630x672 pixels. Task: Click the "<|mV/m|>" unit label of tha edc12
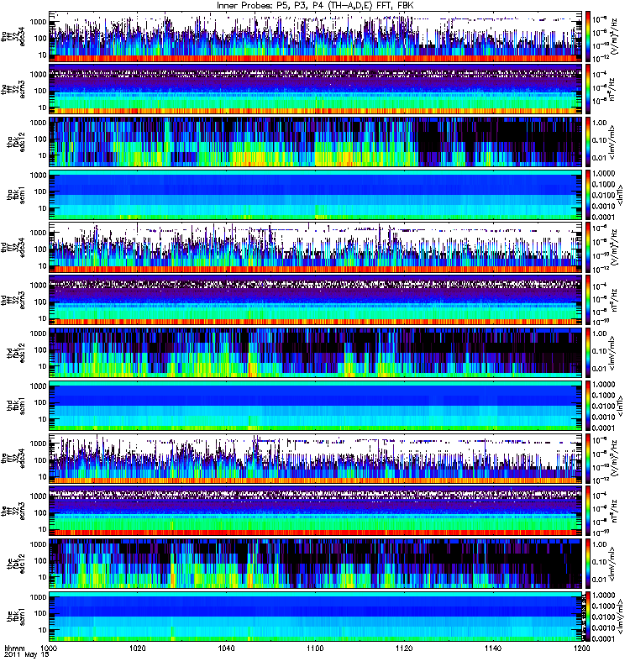pos(613,142)
